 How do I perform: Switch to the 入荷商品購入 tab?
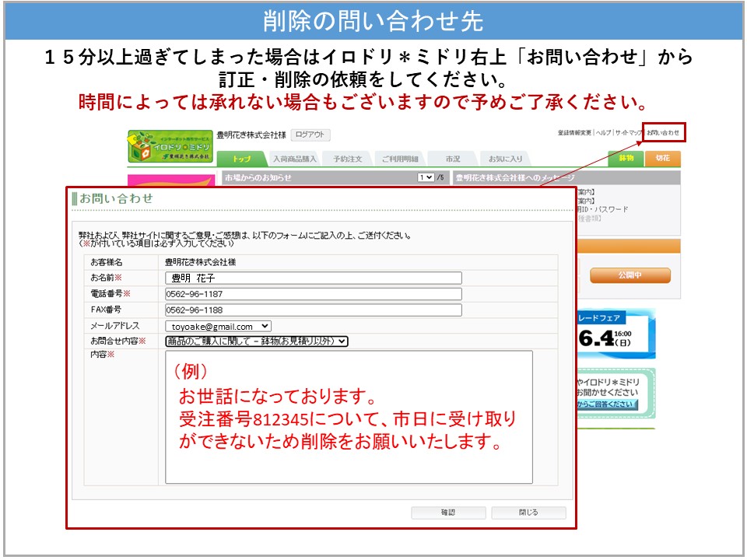(295, 159)
